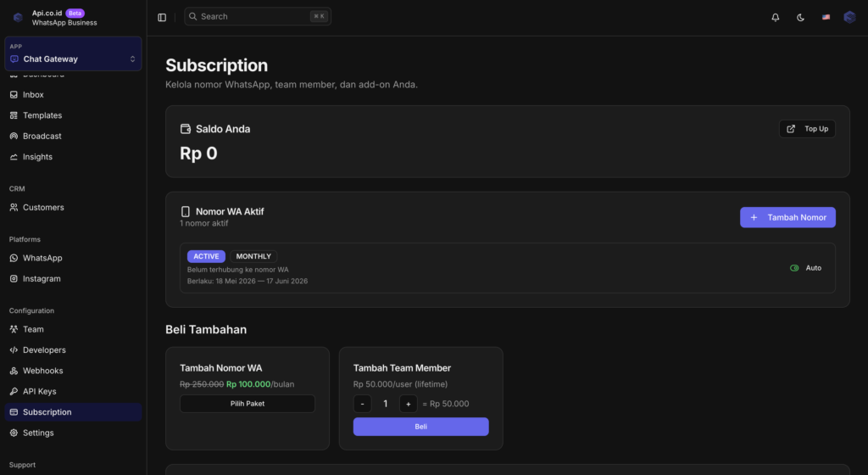Image resolution: width=868 pixels, height=475 pixels.
Task: Open the Broadcast section
Action: (x=73, y=137)
